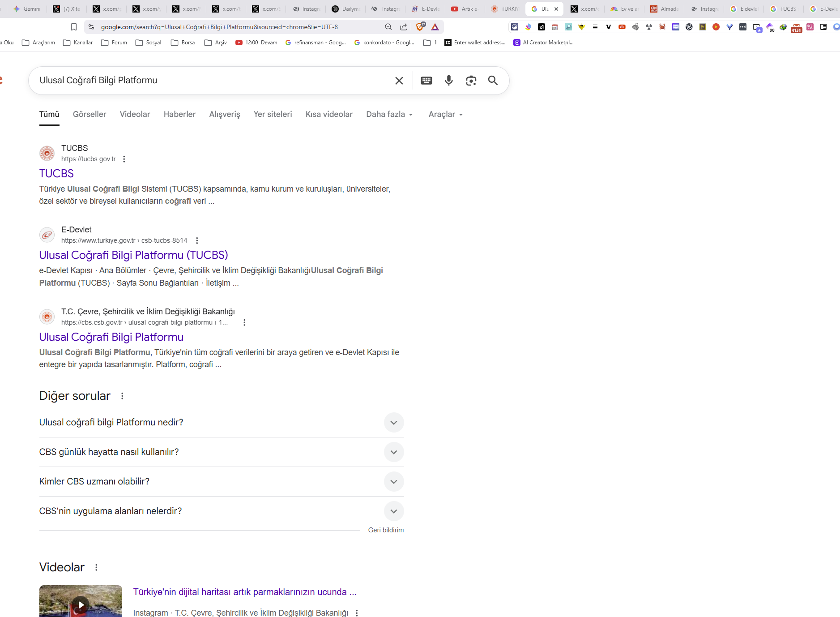Open options menu for E-Devlet result

pos(197,240)
